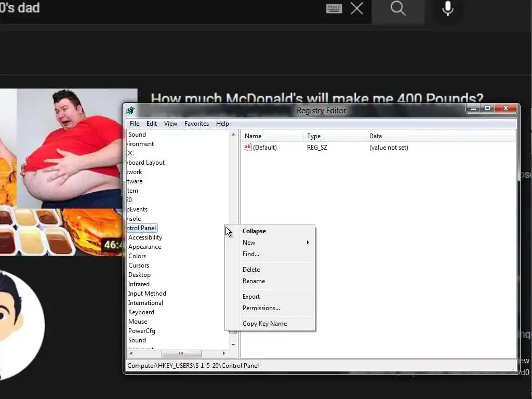Image resolution: width=532 pixels, height=399 pixels.
Task: Select the partially hidden Keyboard Layout key
Action: tap(146, 163)
